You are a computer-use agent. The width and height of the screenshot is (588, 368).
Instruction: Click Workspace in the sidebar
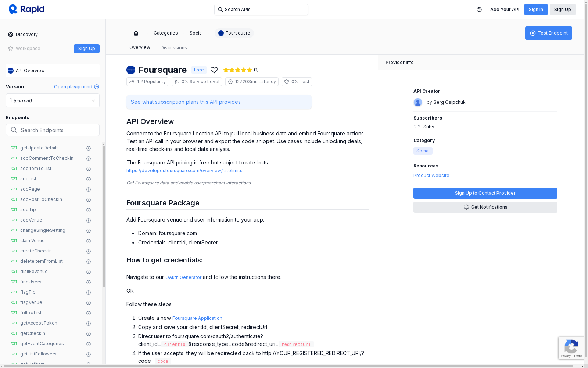[x=24, y=49]
